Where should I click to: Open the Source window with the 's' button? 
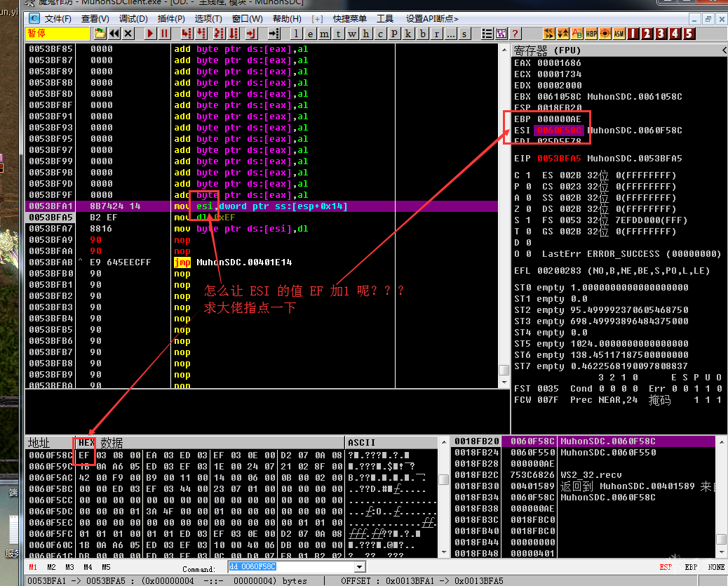464,34
